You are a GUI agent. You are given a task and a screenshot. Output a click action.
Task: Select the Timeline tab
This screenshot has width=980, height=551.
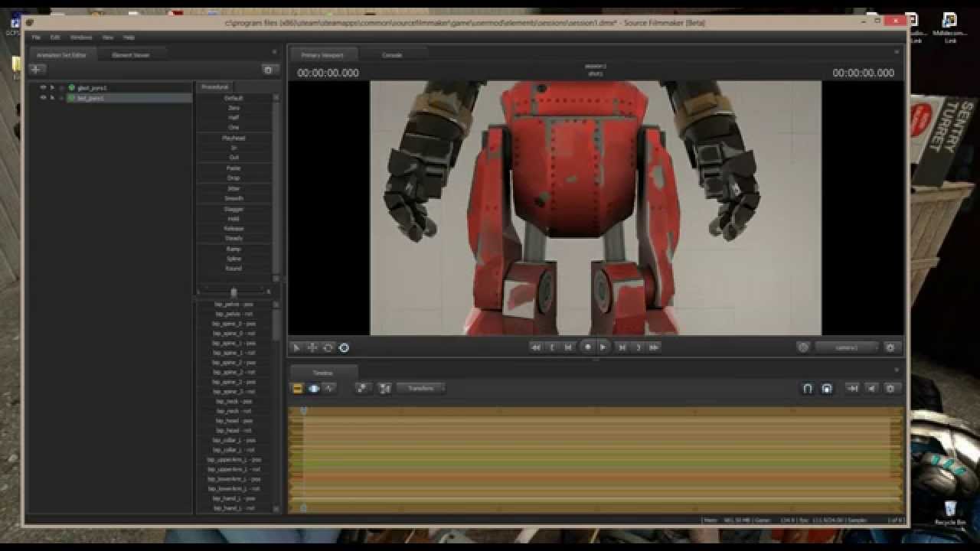(x=323, y=373)
